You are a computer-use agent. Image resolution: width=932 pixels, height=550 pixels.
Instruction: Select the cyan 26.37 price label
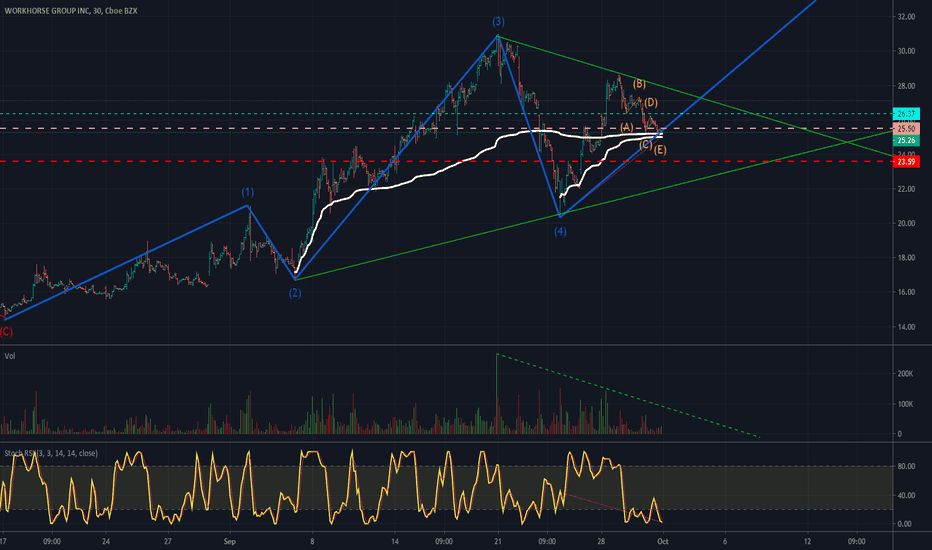(x=906, y=114)
